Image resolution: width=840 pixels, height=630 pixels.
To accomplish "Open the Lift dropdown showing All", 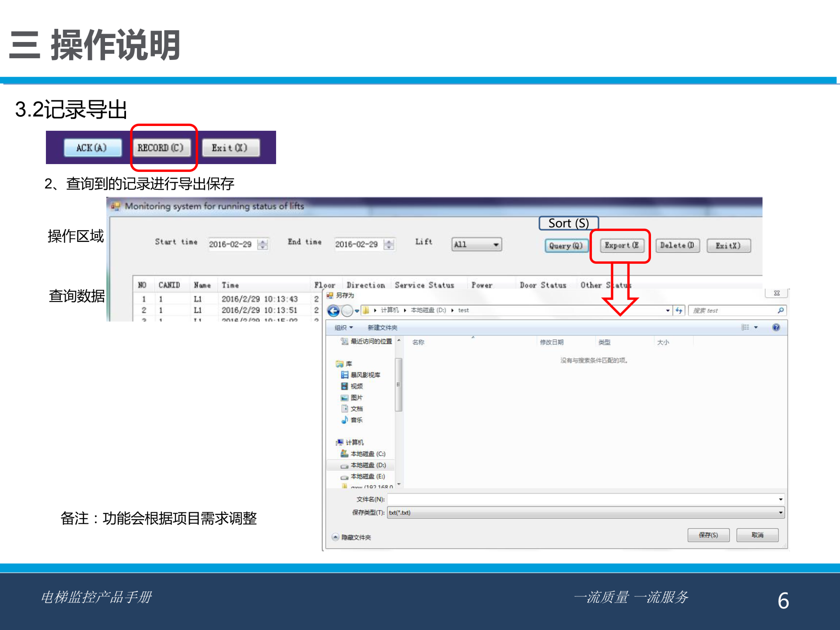I will pos(476,245).
